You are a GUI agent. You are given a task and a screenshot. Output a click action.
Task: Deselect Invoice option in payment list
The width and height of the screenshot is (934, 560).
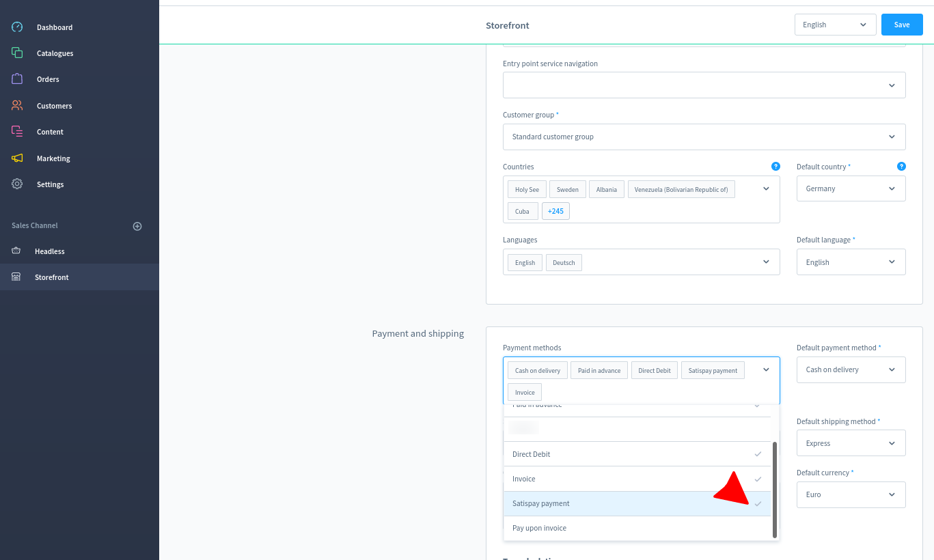tap(637, 479)
